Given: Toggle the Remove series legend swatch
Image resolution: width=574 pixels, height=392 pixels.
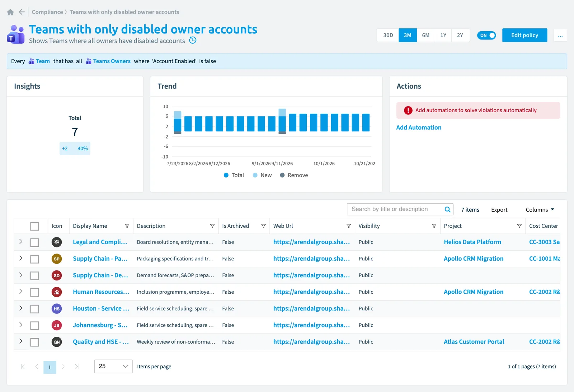Looking at the screenshot, I should 282,175.
